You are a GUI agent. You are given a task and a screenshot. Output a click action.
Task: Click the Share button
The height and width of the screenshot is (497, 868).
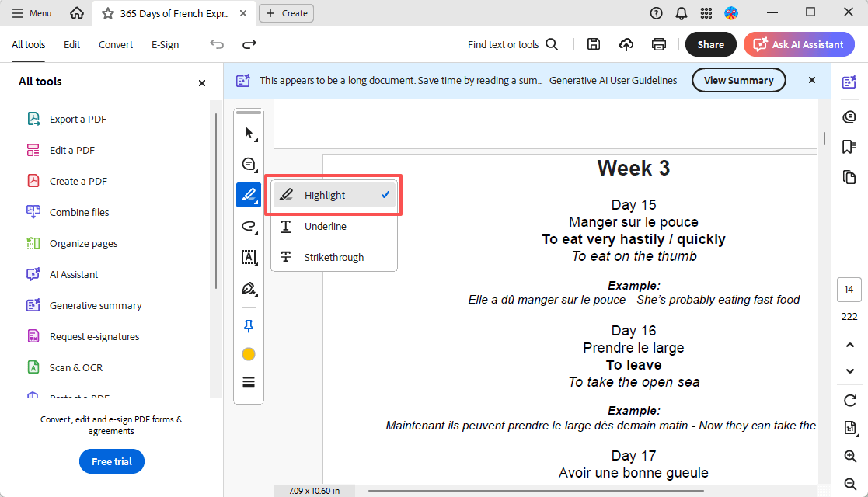[711, 44]
